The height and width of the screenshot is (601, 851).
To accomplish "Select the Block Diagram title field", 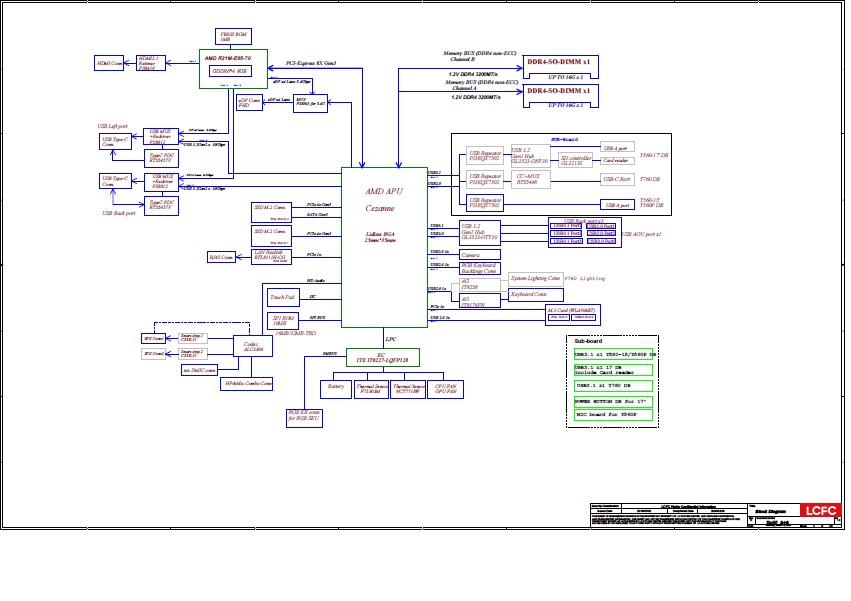I will point(770,511).
